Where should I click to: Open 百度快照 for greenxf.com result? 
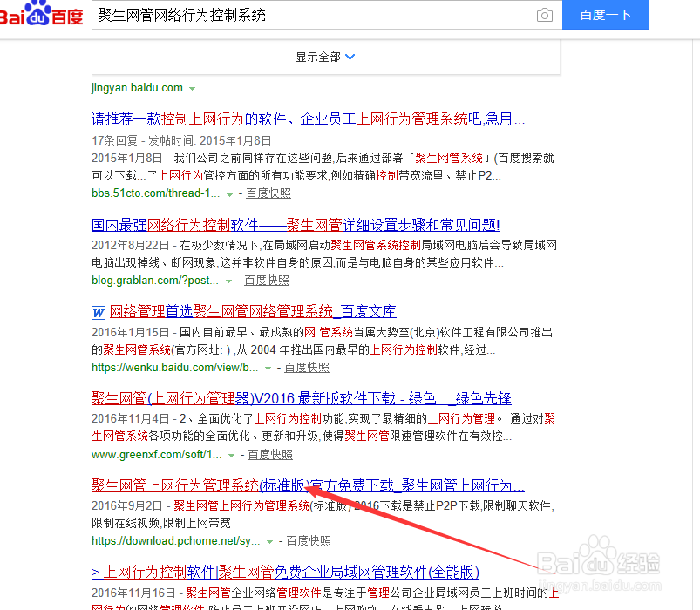270,454
